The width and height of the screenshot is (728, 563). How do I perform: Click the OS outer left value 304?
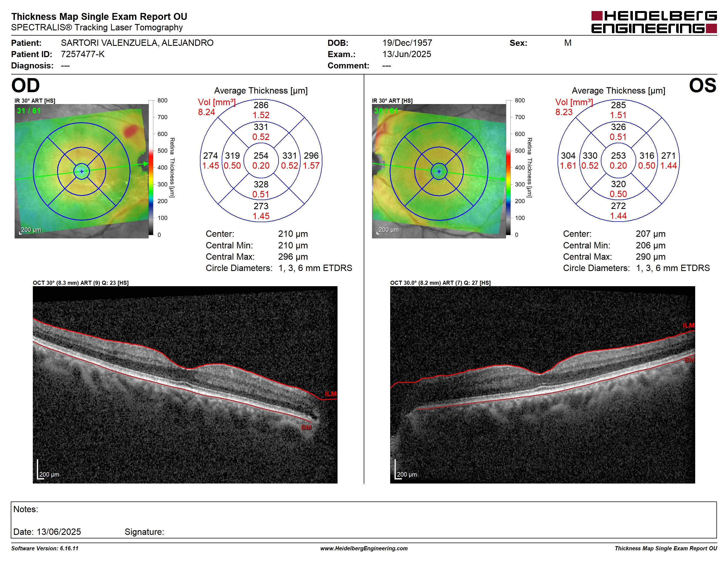click(568, 155)
